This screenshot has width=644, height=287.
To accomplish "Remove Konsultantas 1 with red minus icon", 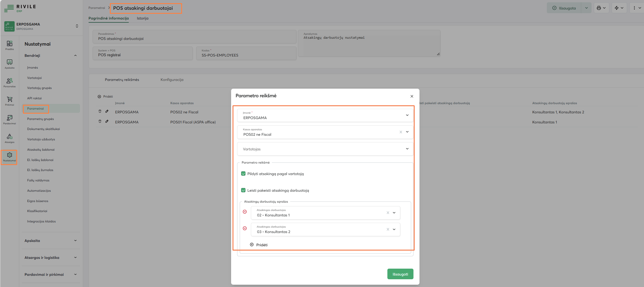I will (x=245, y=212).
